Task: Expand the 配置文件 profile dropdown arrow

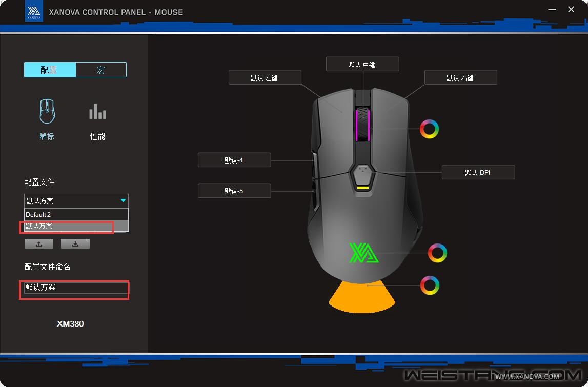Action: 123,201
